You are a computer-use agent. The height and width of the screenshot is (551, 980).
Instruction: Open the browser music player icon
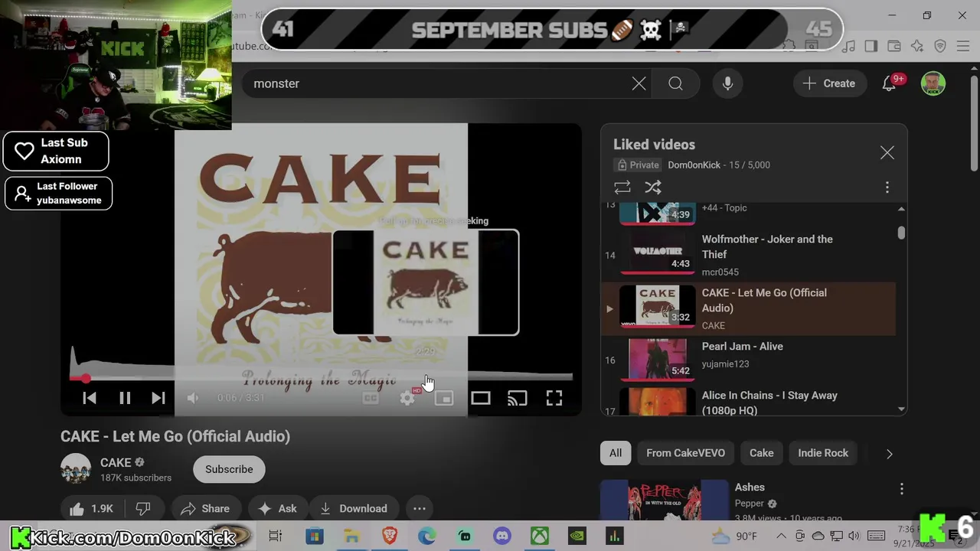pos(848,46)
